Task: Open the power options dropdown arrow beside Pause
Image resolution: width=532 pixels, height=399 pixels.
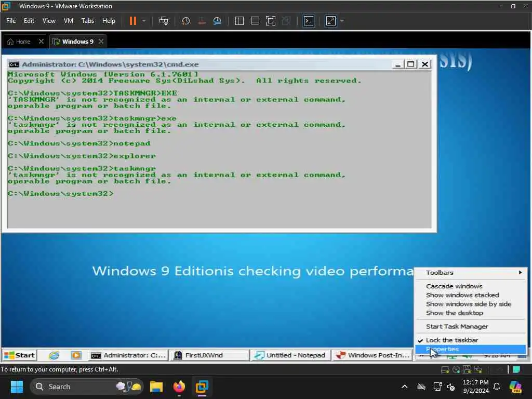Action: (x=144, y=21)
